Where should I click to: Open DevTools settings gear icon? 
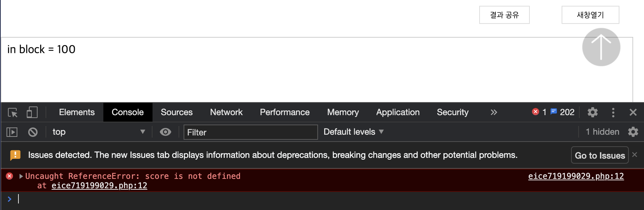[593, 112]
